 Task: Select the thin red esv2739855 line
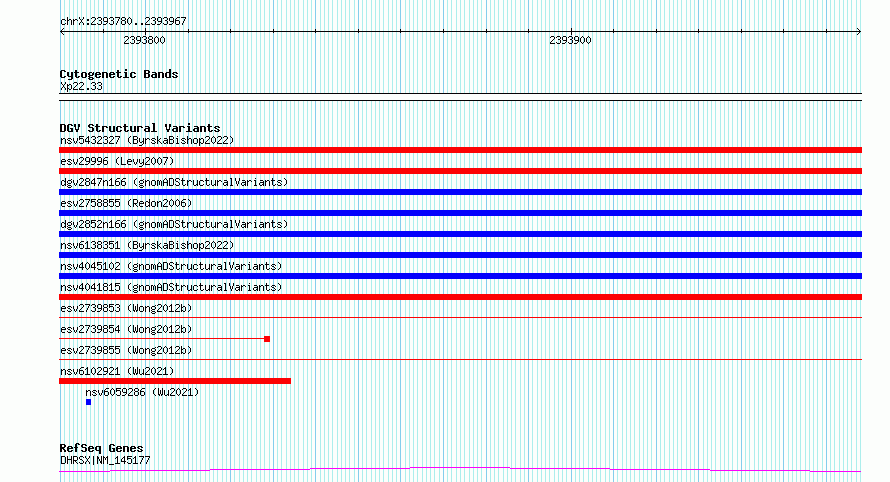[x=460, y=359]
